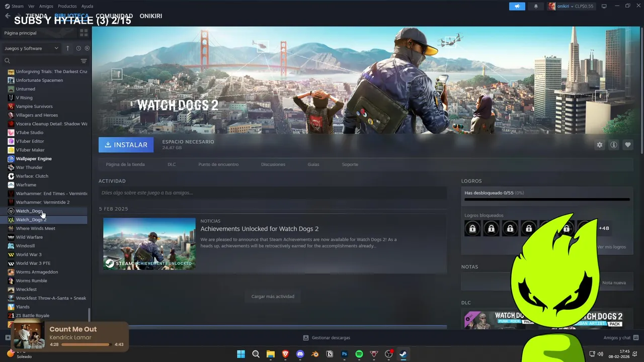Image resolution: width=644 pixels, height=362 pixels.
Task: Click the achievements progress bar
Action: (x=547, y=200)
